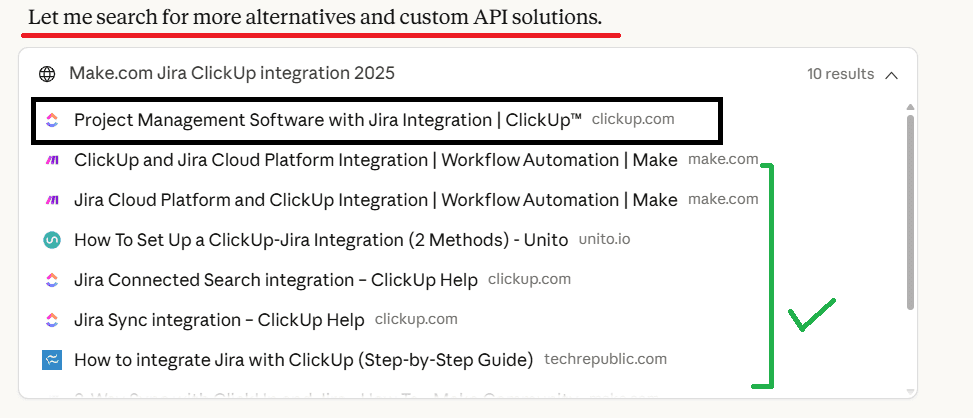This screenshot has width=973, height=418.
Task: Click the ClickUp favicon beside Jira Connected Search
Action: pyautogui.click(x=52, y=280)
